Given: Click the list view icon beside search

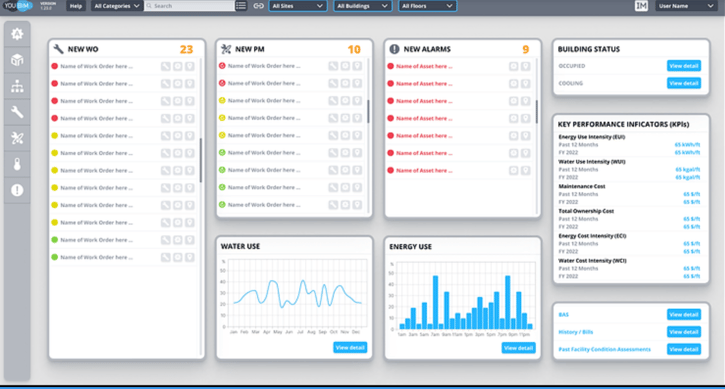Looking at the screenshot, I should (x=241, y=6).
